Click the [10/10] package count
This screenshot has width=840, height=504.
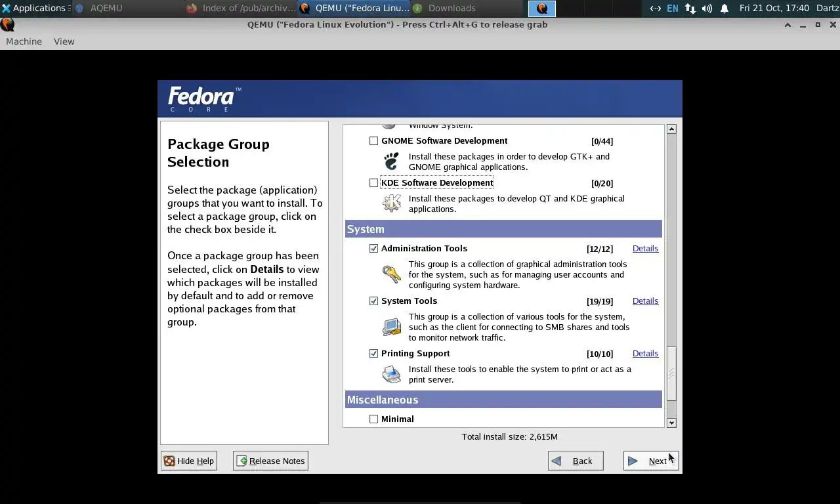click(x=599, y=354)
